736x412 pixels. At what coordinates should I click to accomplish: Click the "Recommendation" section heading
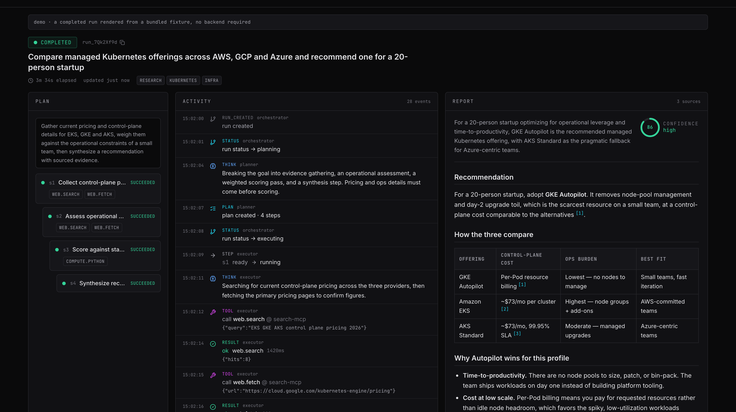483,177
